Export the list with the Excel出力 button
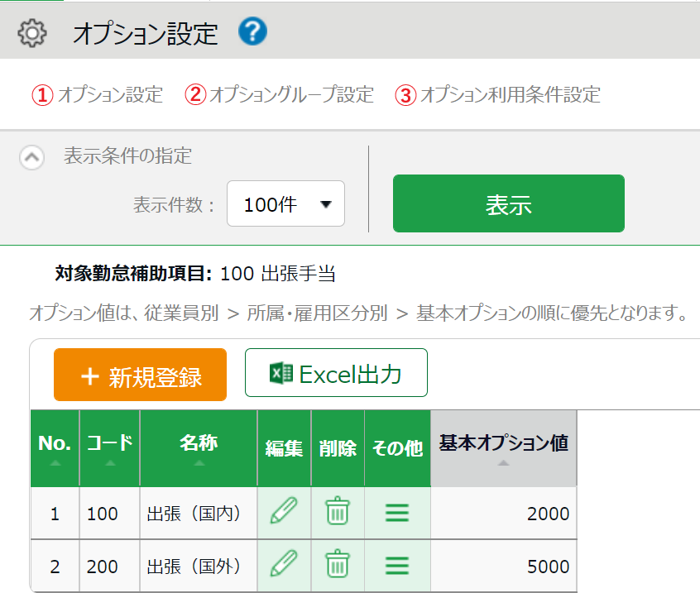Viewport: 700px width, 593px height. pyautogui.click(x=336, y=372)
